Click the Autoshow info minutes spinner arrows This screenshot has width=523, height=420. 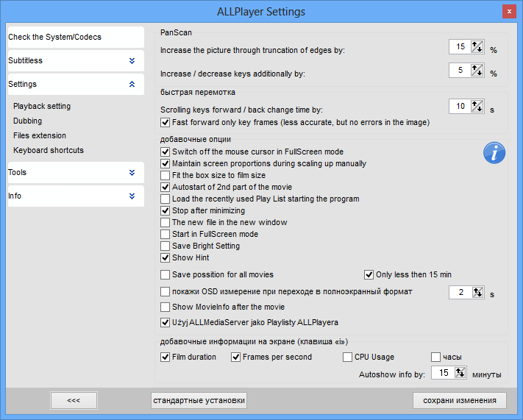[x=460, y=373]
